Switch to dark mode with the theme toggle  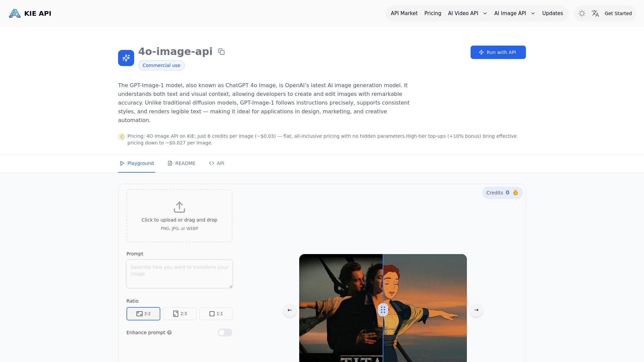click(582, 13)
